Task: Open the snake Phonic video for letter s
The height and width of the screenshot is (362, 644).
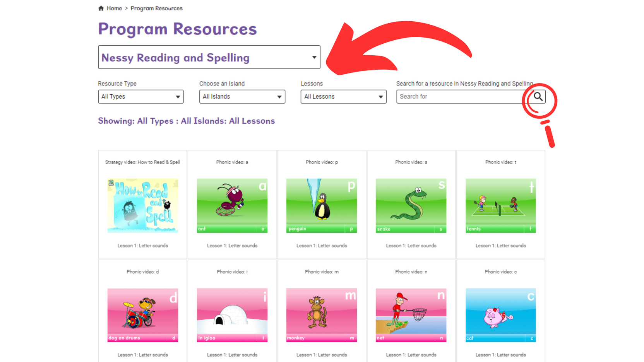Action: 411,205
